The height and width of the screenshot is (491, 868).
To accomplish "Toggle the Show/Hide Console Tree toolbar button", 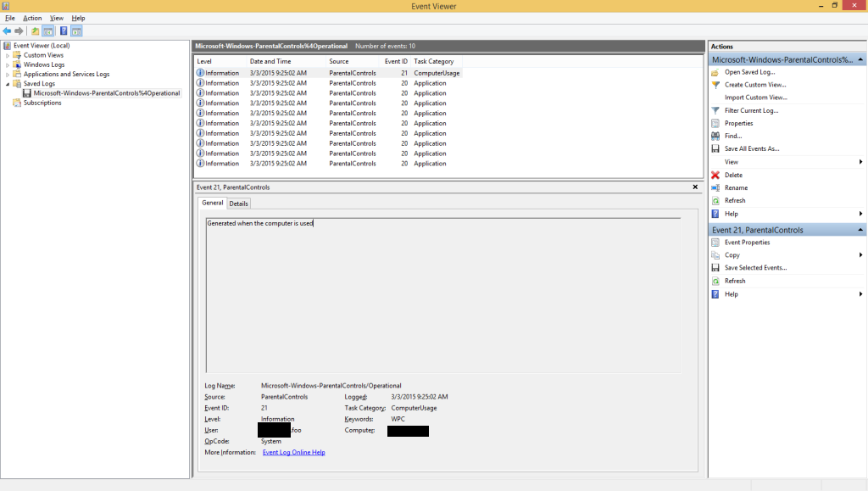I will click(x=48, y=31).
